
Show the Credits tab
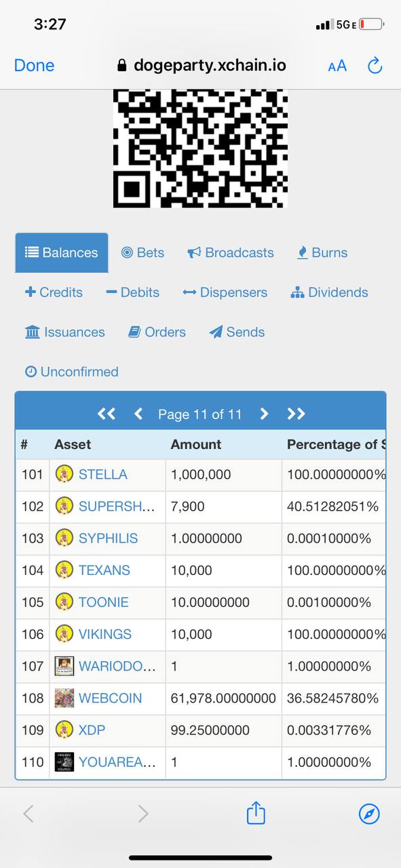tap(54, 292)
